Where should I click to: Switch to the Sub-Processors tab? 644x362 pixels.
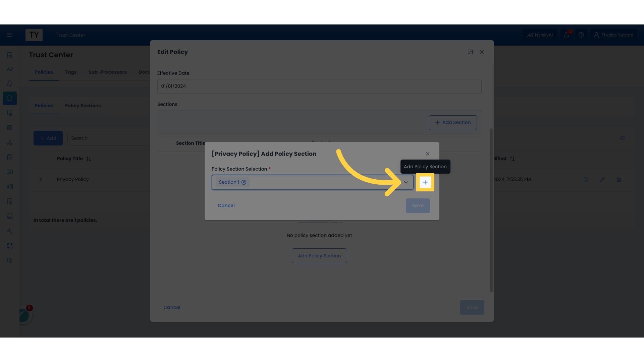tap(107, 72)
